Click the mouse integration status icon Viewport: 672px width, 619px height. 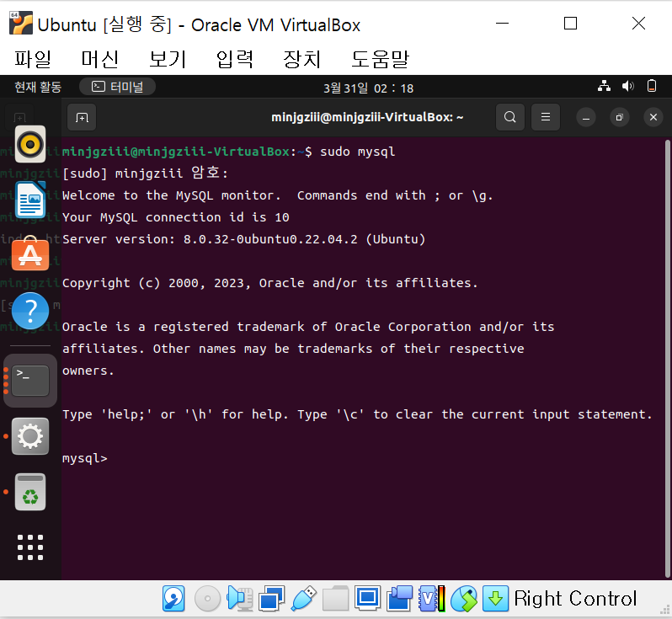coord(464,599)
